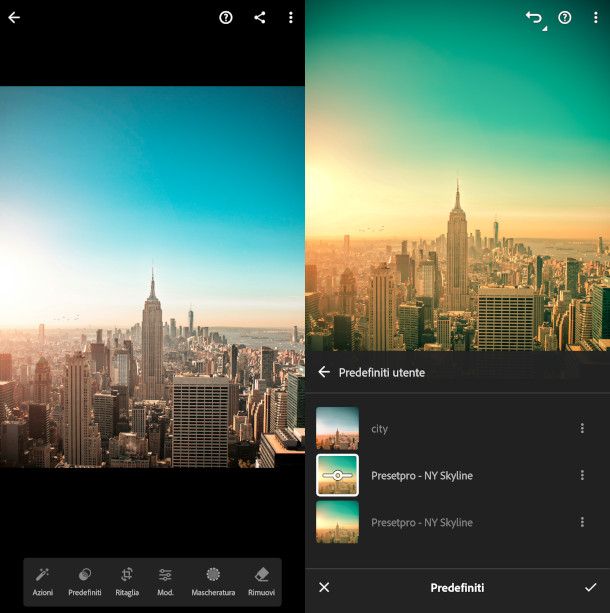
Task: Adjust the slider on selected preset thumbnail
Action: 338,476
